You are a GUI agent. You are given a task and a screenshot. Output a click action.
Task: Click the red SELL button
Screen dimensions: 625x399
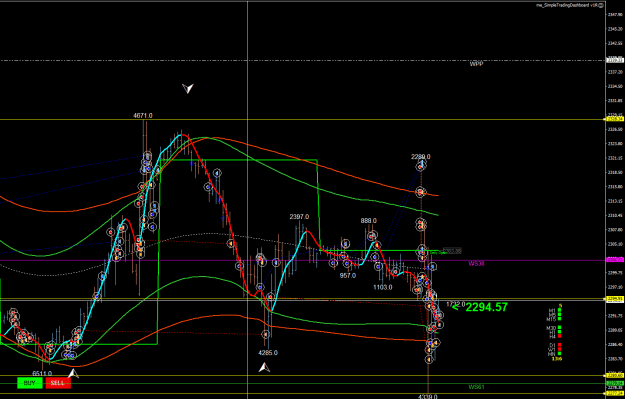click(58, 383)
